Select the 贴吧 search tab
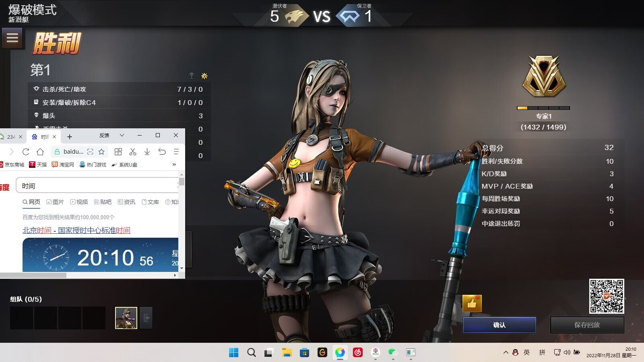This screenshot has width=644, height=362. click(x=103, y=202)
